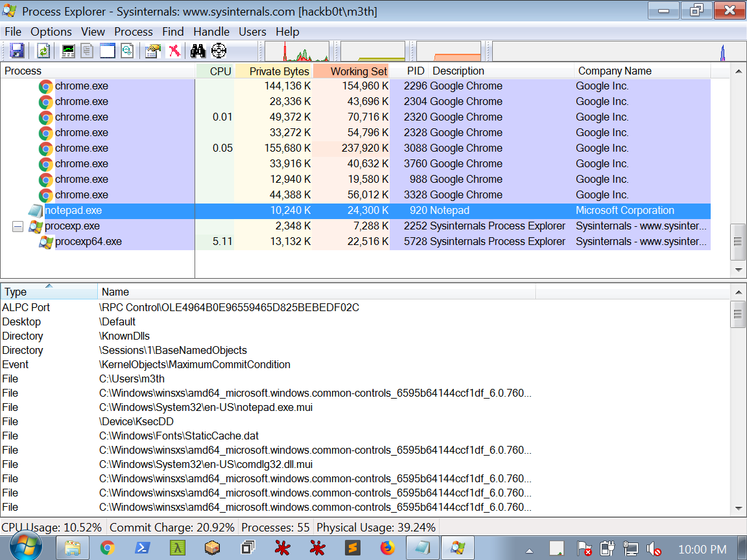Open the File menu

pyautogui.click(x=13, y=32)
